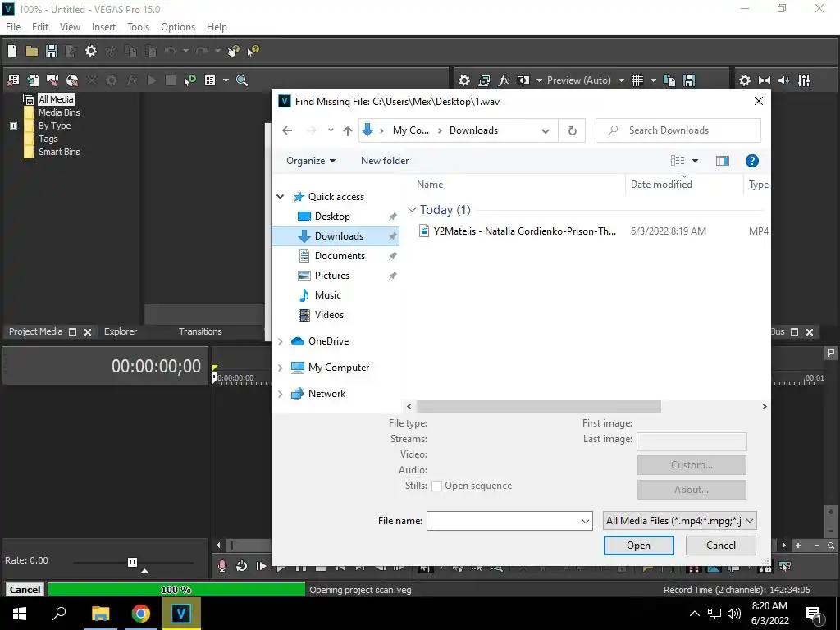This screenshot has height=630, width=840.
Task: Click the Import Media icon
Action: pyautogui.click(x=33, y=80)
